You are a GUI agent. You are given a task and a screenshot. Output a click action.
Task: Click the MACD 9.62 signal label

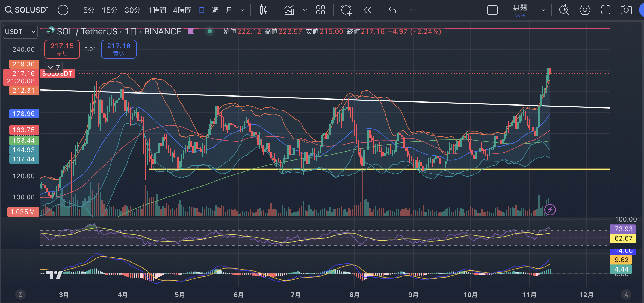click(x=621, y=260)
